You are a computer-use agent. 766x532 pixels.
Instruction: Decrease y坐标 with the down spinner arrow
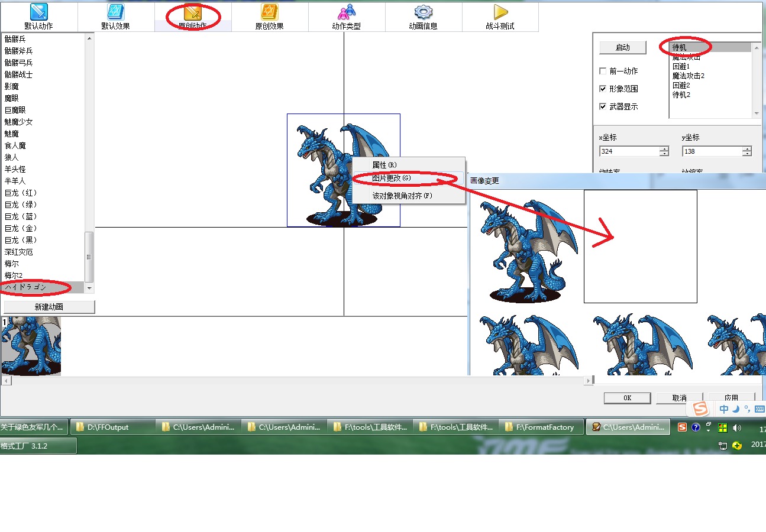(x=747, y=154)
